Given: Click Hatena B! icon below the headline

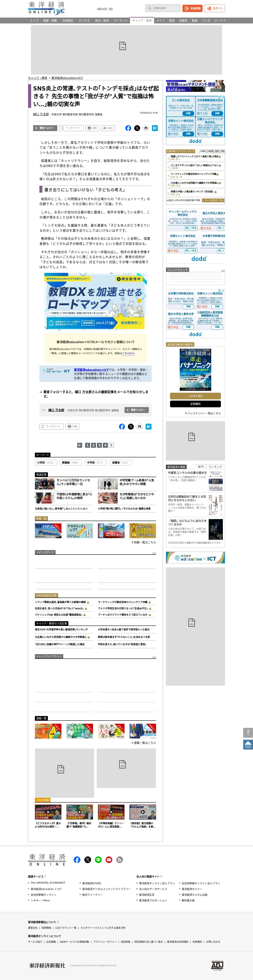Looking at the screenshot, I should [x=155, y=128].
